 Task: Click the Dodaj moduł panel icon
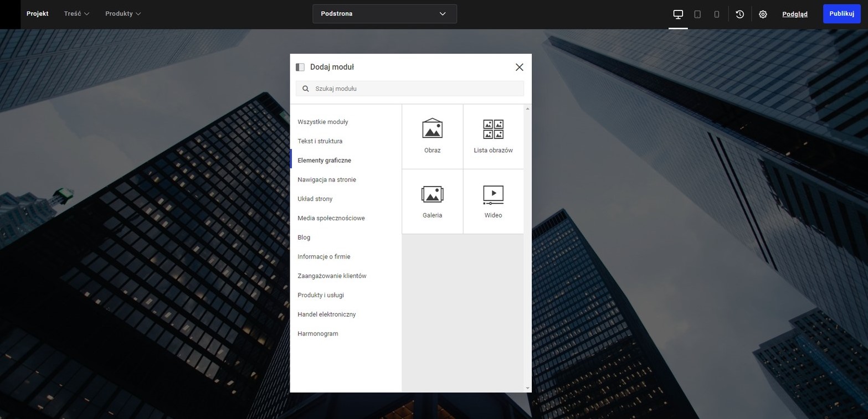point(300,67)
